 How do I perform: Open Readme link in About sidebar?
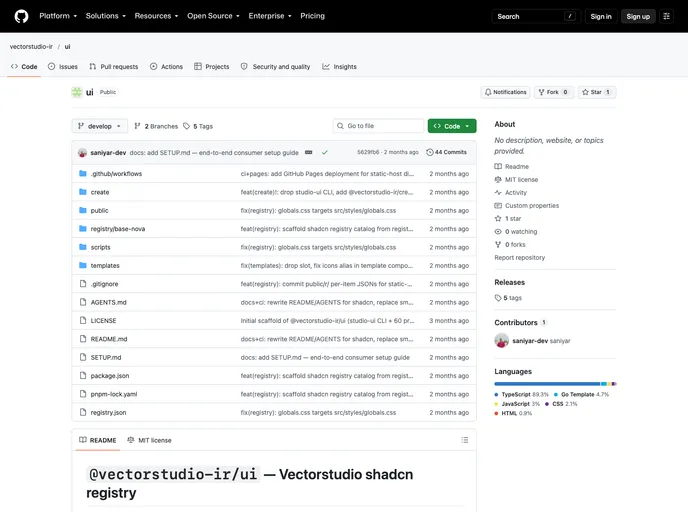(x=512, y=167)
